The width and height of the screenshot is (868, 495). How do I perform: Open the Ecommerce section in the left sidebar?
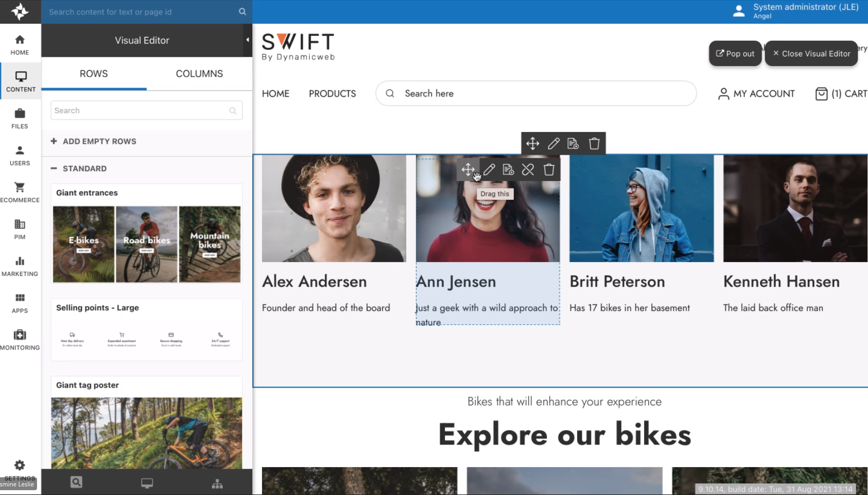click(x=20, y=192)
